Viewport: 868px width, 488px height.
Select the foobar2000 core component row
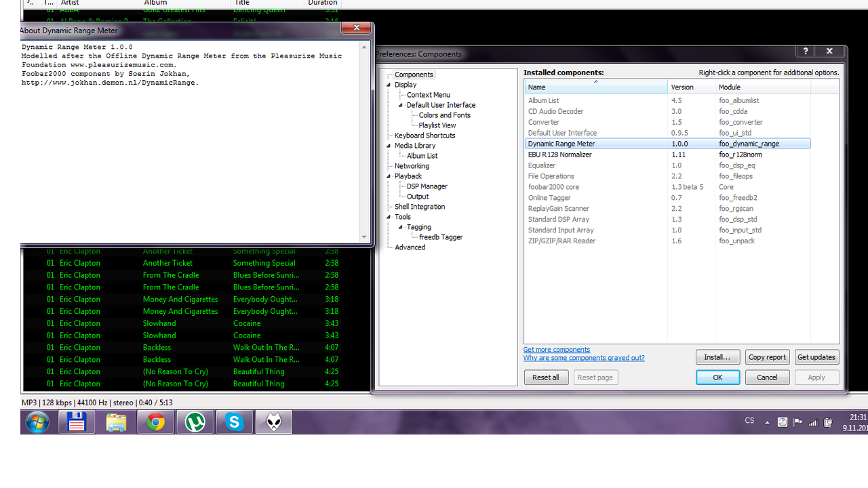(667, 187)
